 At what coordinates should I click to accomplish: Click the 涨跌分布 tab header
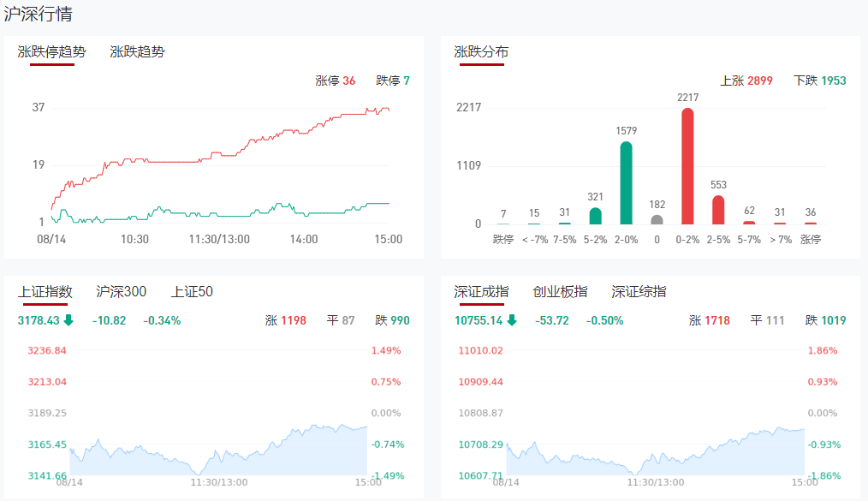(481, 51)
